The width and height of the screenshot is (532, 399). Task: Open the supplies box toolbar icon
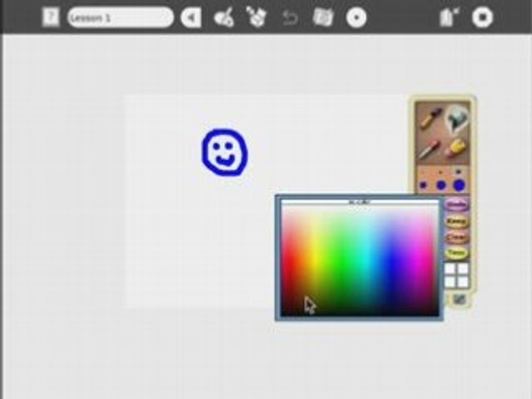[x=256, y=16]
